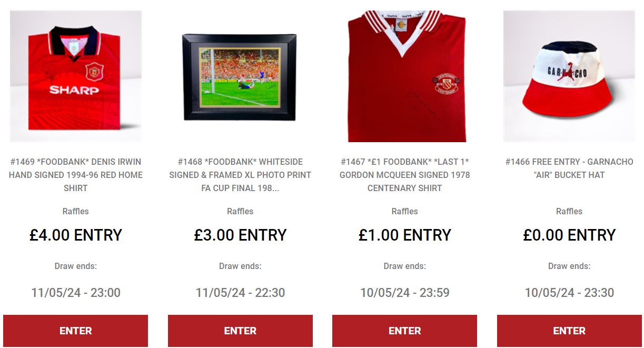Click the 10/05/24 - 23:59 draw end date
Viewport: 644px width, 348px height.
(x=405, y=293)
